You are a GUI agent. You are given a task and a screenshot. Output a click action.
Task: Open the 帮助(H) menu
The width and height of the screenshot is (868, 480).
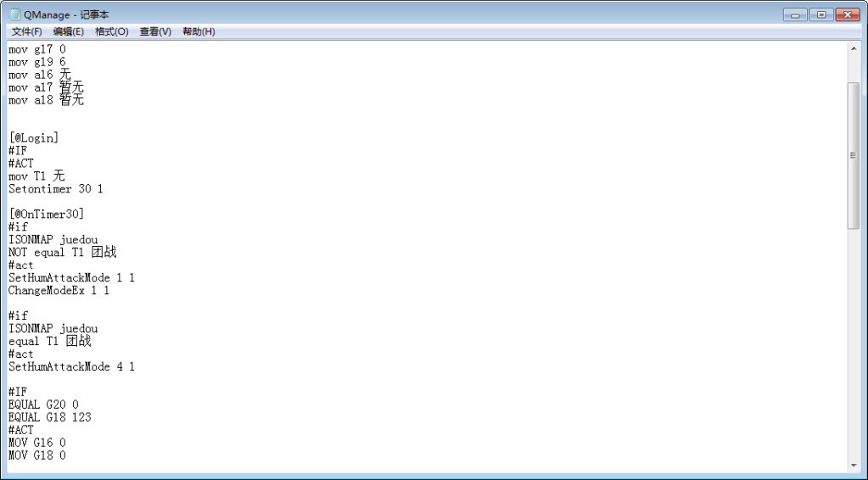tap(199, 31)
